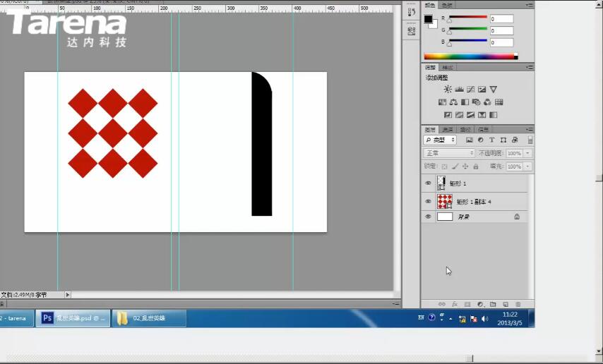The width and height of the screenshot is (603, 364).
Task: Open the fx layer style menu
Action: point(455,304)
